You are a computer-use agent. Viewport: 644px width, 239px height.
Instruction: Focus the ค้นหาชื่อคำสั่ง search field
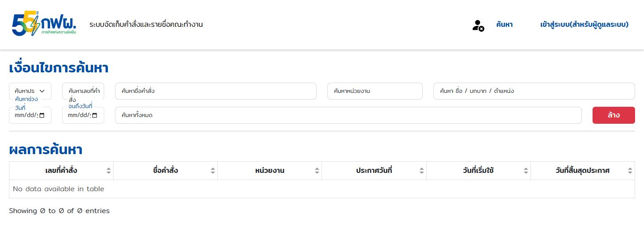click(216, 91)
